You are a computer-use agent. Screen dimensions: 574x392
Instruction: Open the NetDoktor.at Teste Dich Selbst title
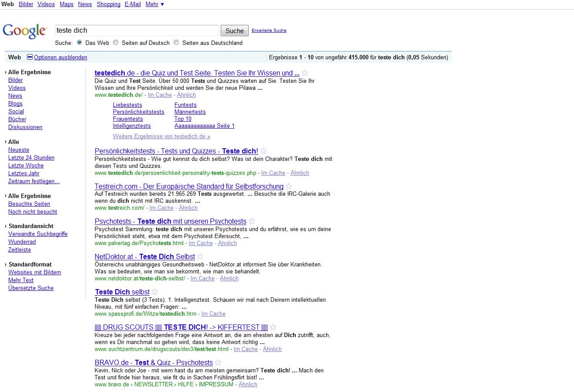point(145,256)
